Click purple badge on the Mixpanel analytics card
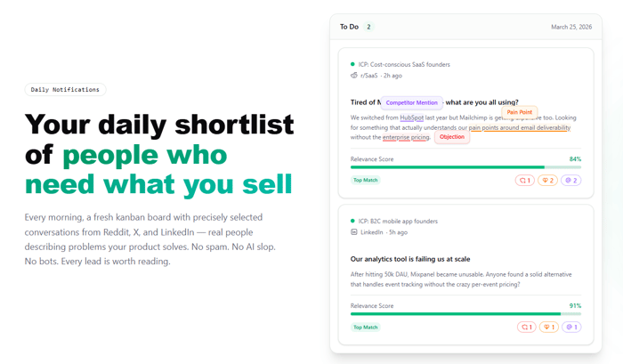Screen dimensions: 623x364 (571, 327)
